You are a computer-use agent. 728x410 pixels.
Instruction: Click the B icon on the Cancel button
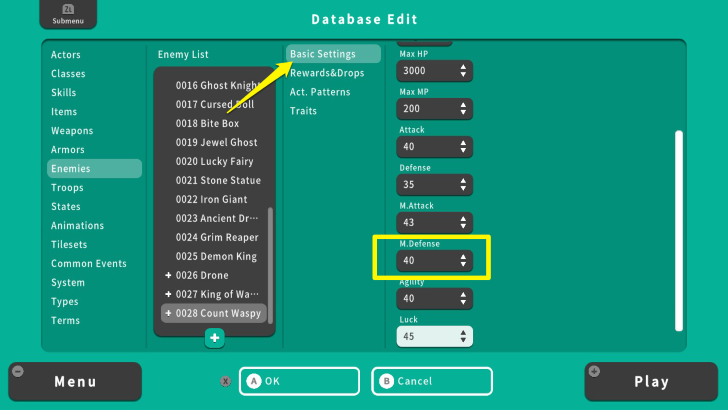click(x=386, y=381)
